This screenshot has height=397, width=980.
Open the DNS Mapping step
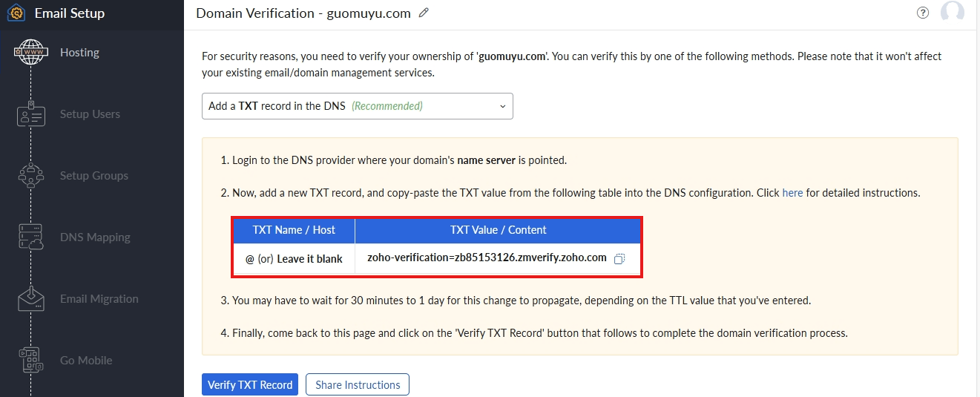(x=95, y=237)
